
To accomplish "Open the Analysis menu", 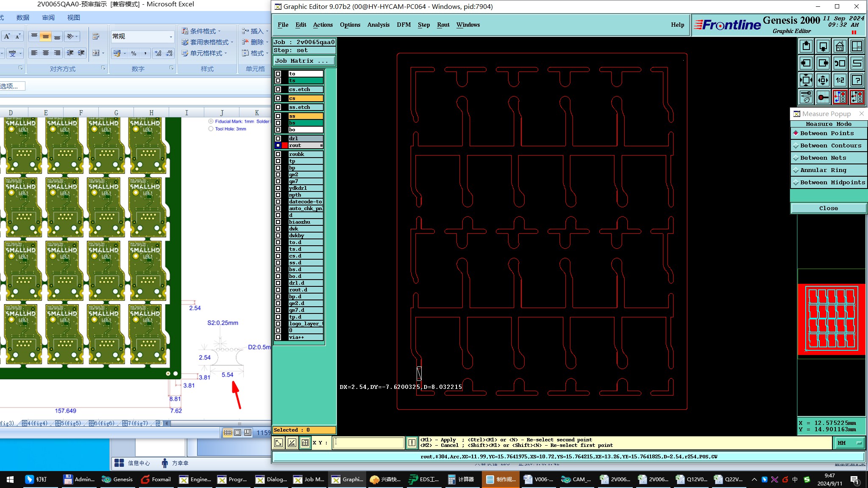I will 378,25.
